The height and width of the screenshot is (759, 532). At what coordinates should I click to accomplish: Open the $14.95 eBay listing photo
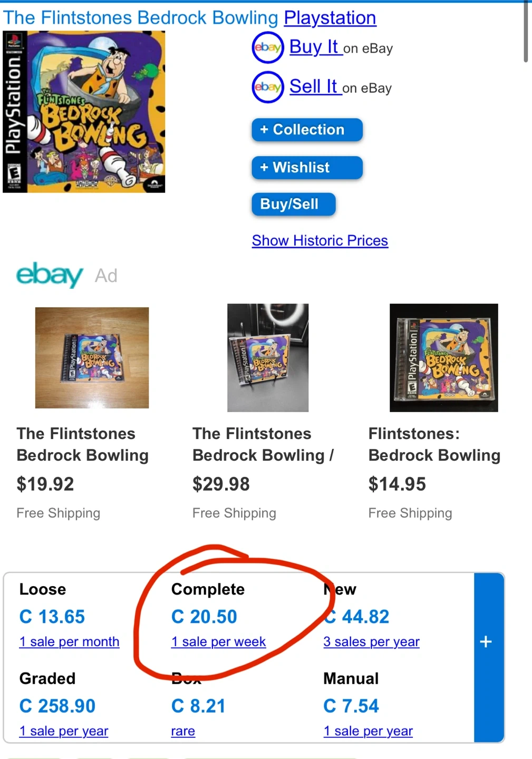(443, 358)
